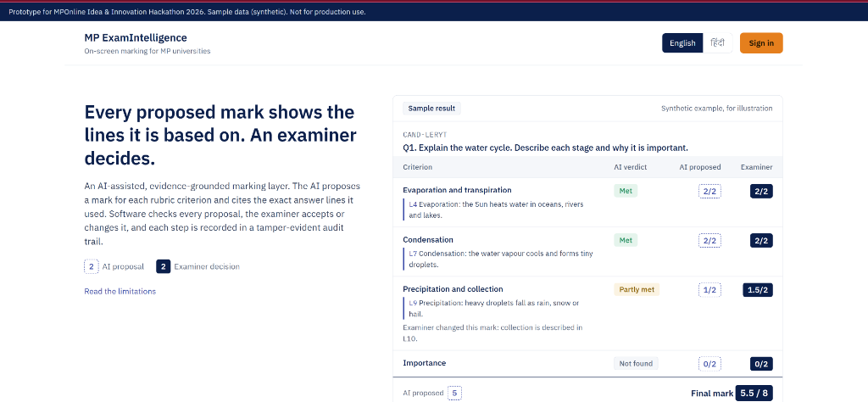This screenshot has height=402, width=868.
Task: Click the Criterion column header
Action: 417,167
